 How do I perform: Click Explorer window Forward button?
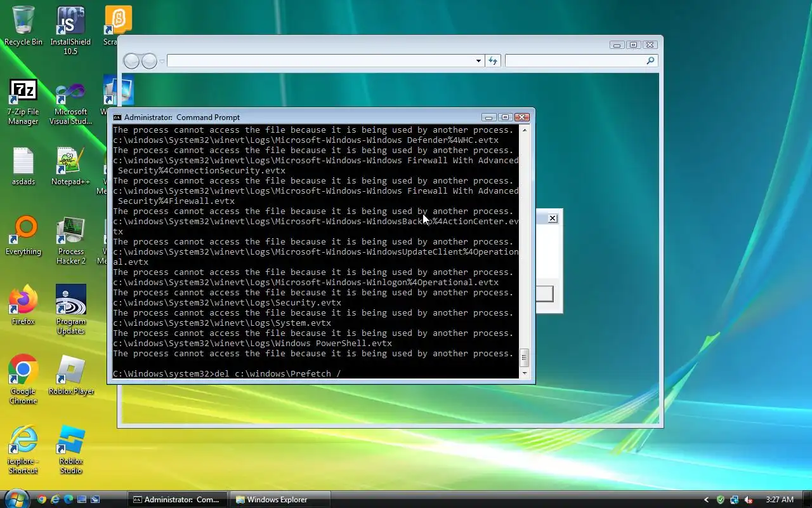click(x=149, y=61)
